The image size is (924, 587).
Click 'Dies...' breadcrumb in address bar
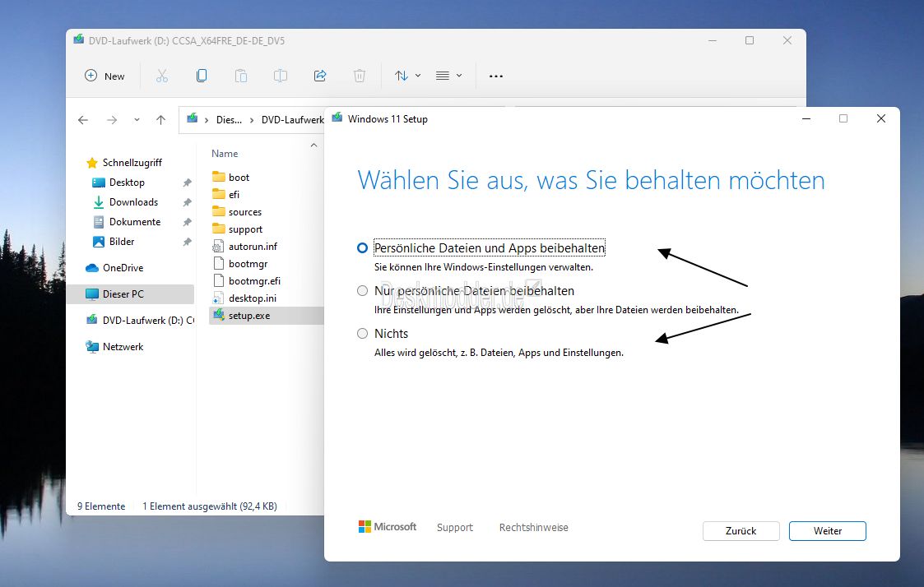click(x=229, y=120)
